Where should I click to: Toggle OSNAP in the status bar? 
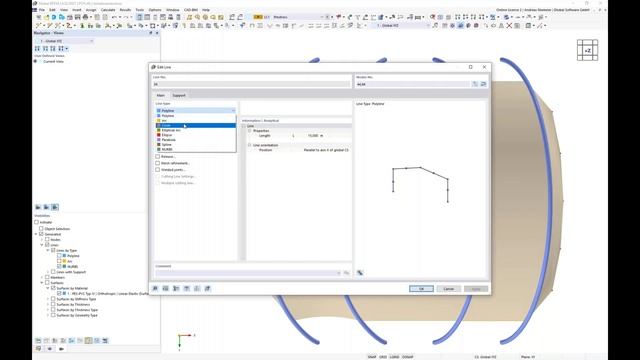[408, 357]
